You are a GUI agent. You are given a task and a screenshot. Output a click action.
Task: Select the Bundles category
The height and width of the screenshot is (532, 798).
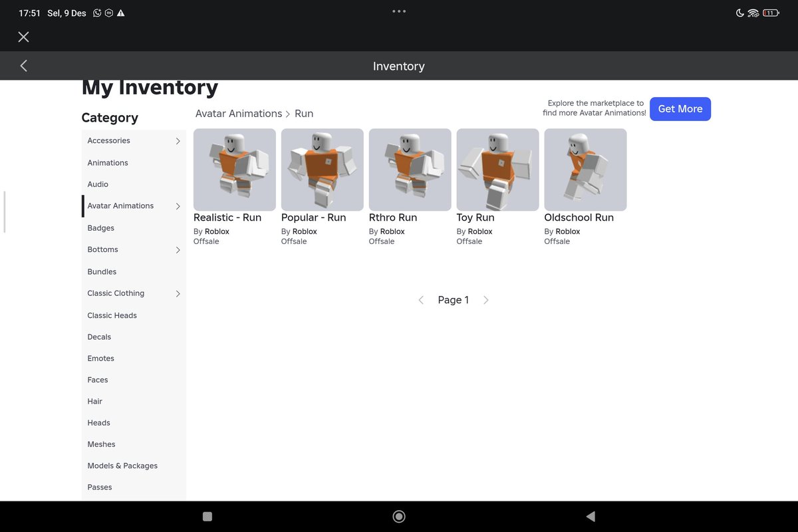(x=134, y=272)
